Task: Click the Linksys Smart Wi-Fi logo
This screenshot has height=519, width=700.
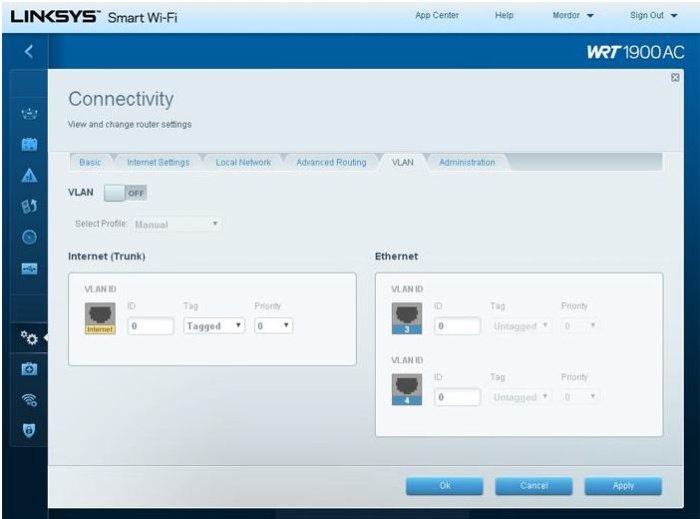Action: pos(94,17)
